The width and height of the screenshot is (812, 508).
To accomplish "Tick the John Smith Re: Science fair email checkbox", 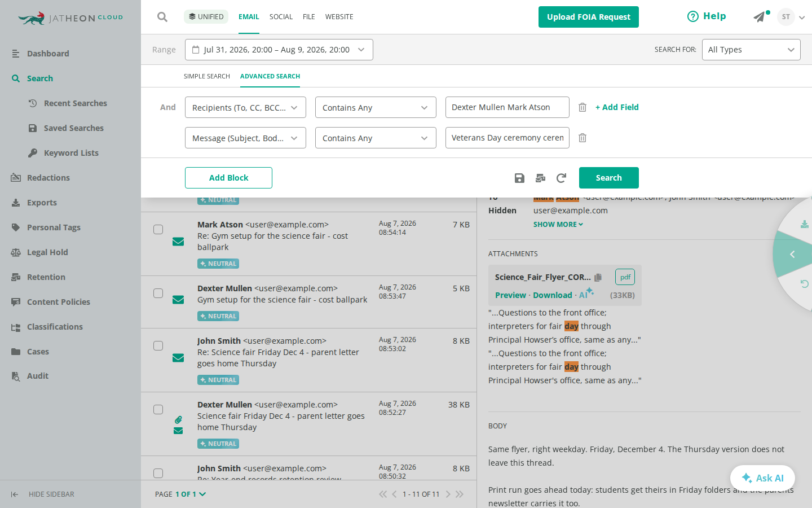I will pyautogui.click(x=158, y=345).
